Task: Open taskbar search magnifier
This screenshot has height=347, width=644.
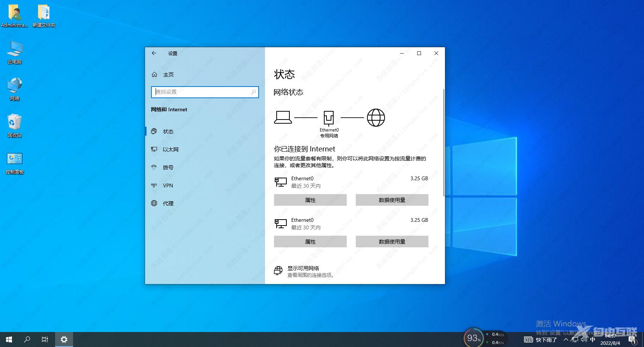Action: 27,340
